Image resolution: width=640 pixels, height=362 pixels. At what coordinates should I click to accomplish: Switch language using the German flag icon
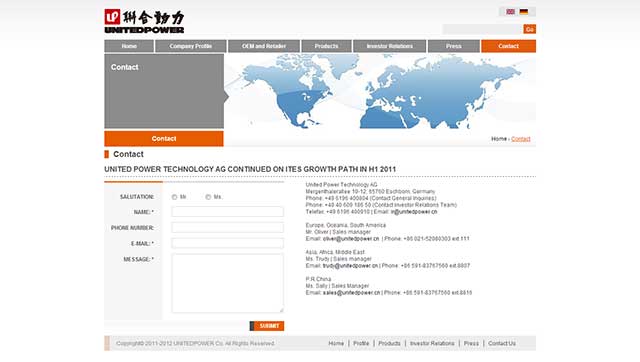pos(524,12)
